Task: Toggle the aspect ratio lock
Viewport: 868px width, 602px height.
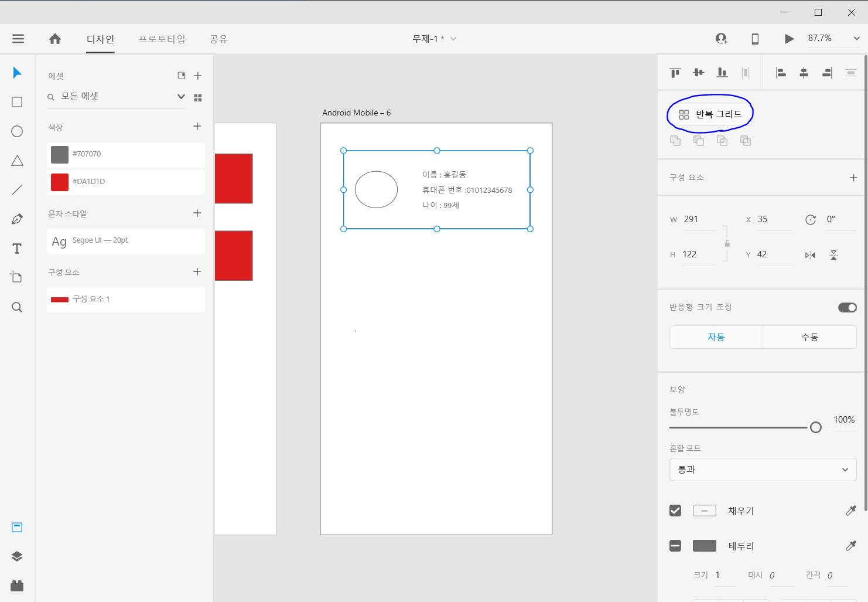Action: click(727, 243)
